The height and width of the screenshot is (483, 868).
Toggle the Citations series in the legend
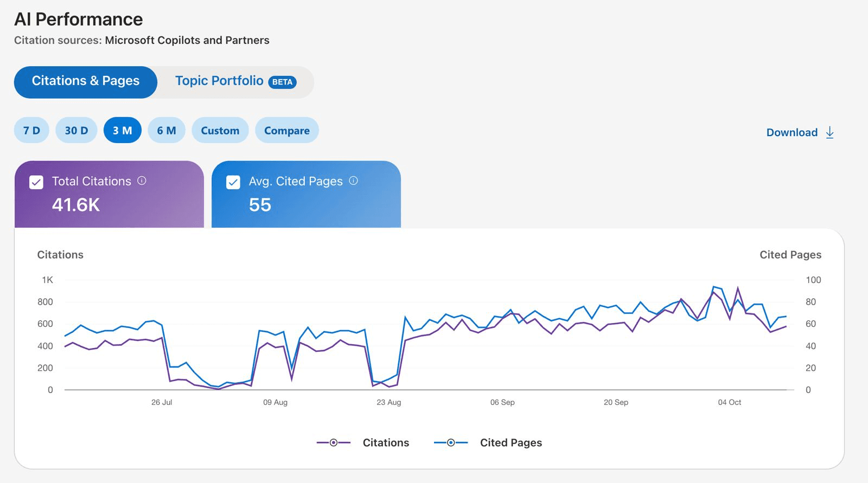pyautogui.click(x=363, y=443)
